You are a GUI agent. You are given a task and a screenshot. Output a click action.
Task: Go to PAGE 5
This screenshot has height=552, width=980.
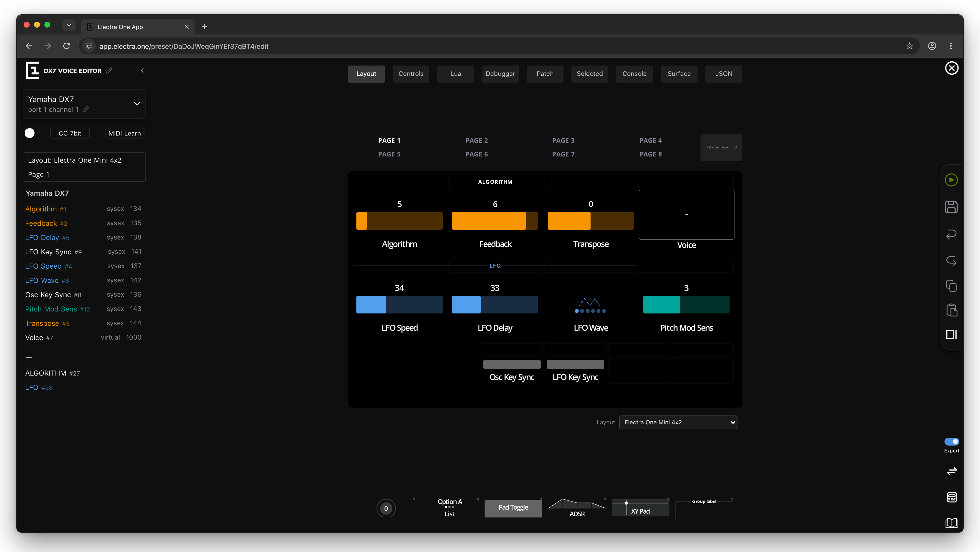pyautogui.click(x=389, y=154)
